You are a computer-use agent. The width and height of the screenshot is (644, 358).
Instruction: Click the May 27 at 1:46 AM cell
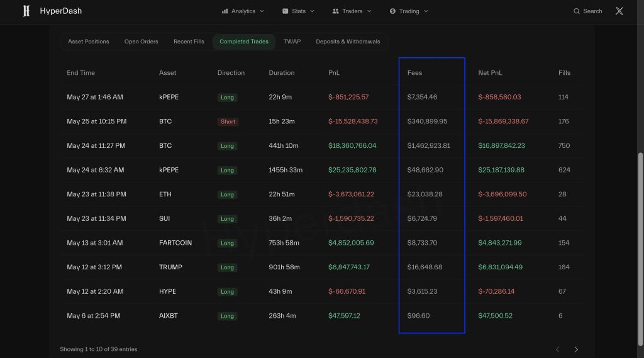[95, 97]
